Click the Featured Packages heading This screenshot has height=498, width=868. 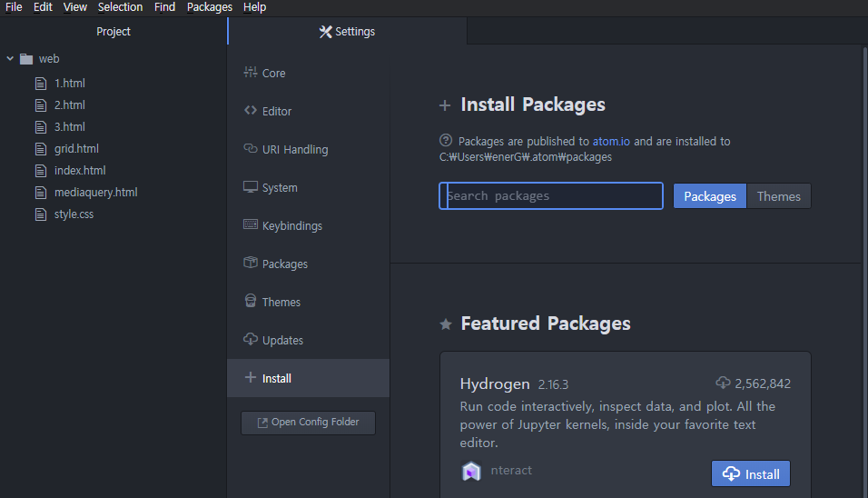coord(546,324)
